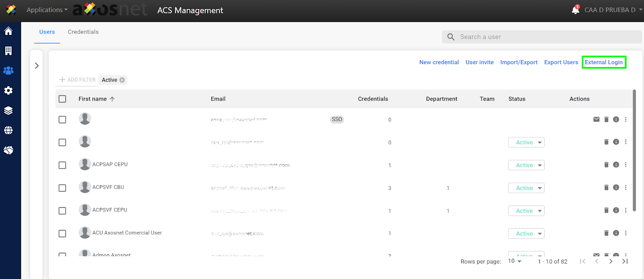
Task: Open the notifications bell
Action: click(575, 10)
